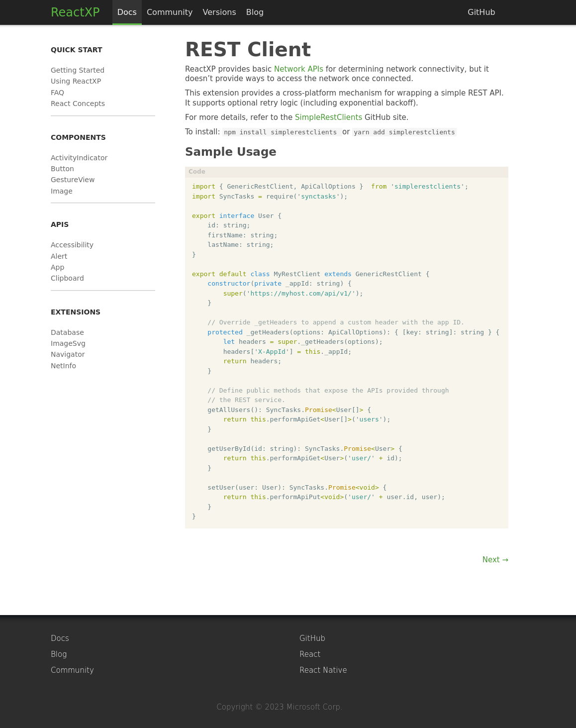
Task: Open the Blog from top navigation
Action: [255, 12]
